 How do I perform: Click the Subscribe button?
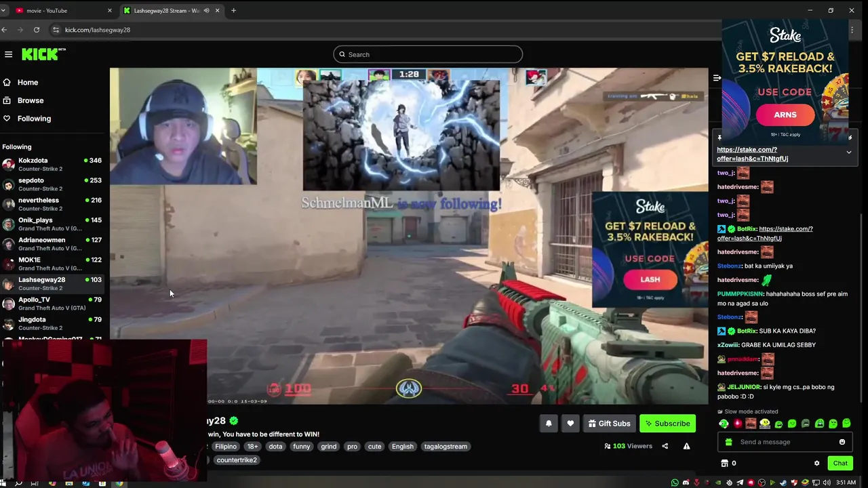(x=667, y=424)
